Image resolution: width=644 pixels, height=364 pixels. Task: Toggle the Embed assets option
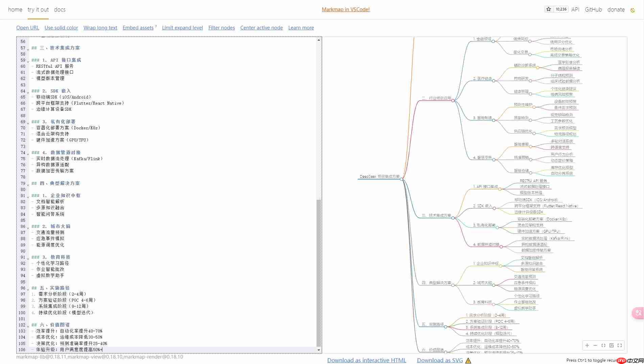pos(138,28)
